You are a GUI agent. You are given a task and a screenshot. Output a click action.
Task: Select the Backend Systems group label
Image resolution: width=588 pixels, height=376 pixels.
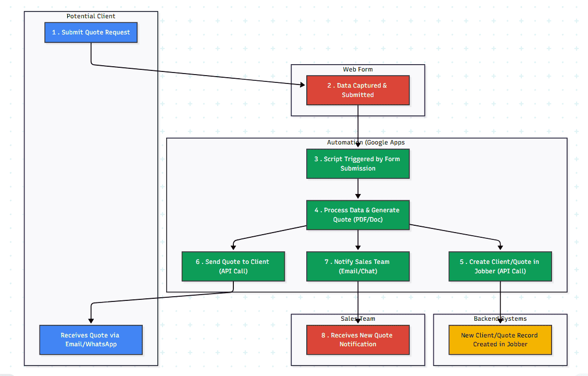(x=500, y=319)
